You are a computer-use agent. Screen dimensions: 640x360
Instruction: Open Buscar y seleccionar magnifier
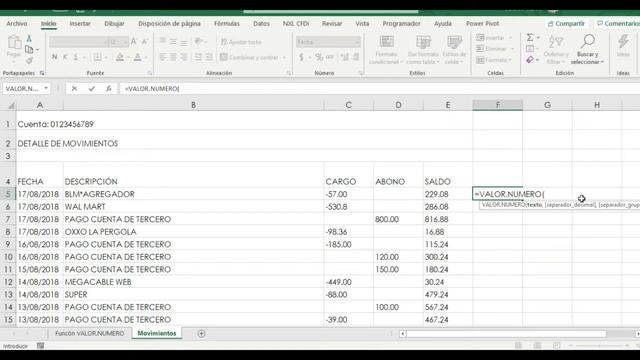point(587,41)
